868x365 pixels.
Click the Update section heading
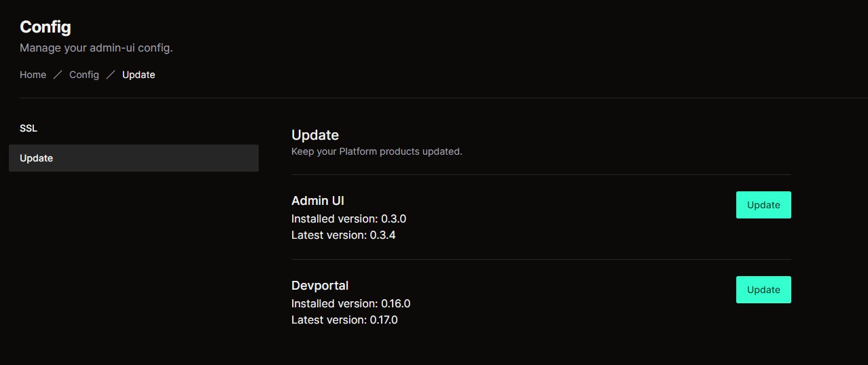(x=315, y=135)
